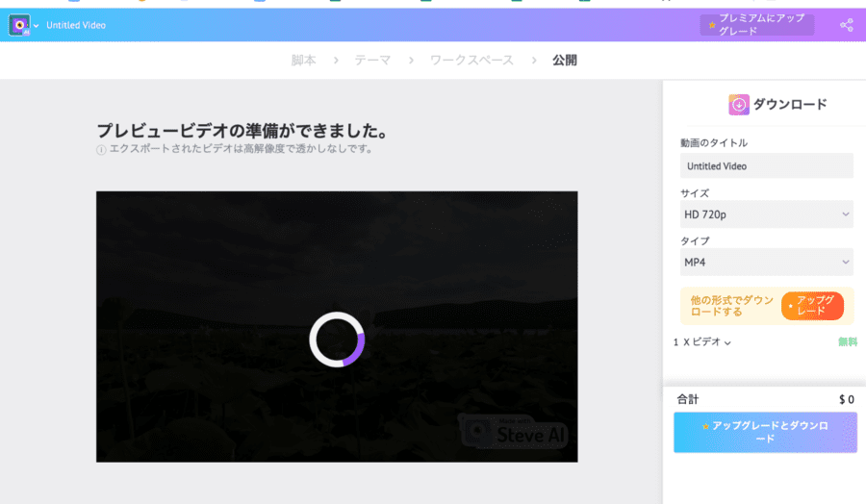866x504 pixels.
Task: Expand the 1 X ビデオ dropdown
Action: 702,342
